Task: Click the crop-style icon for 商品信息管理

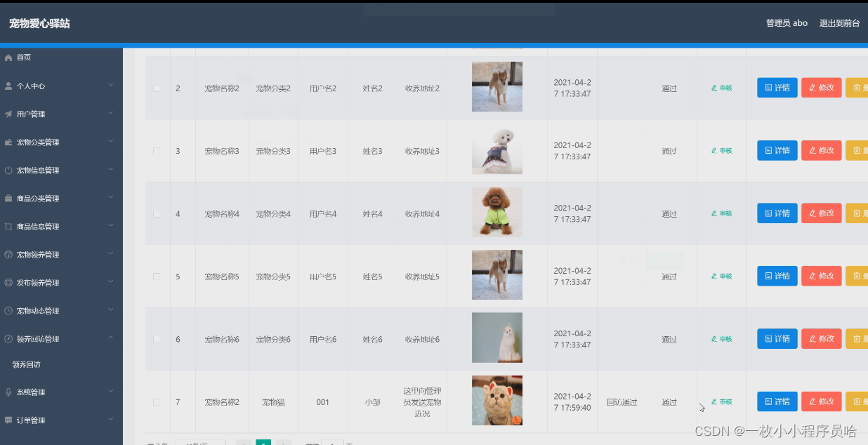Action: (8, 226)
